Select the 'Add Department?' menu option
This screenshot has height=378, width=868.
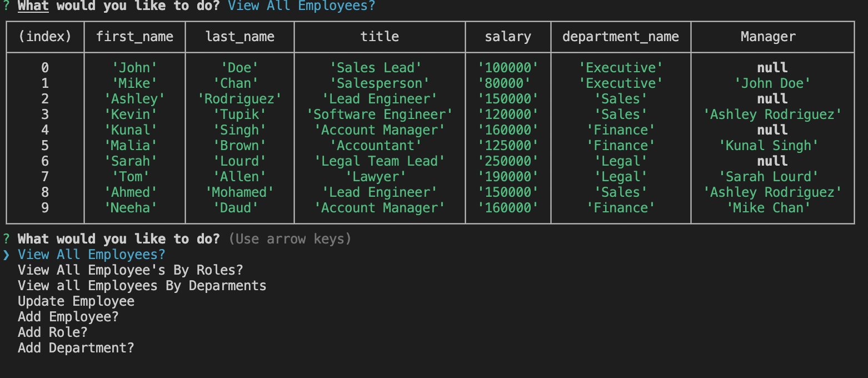(x=76, y=348)
